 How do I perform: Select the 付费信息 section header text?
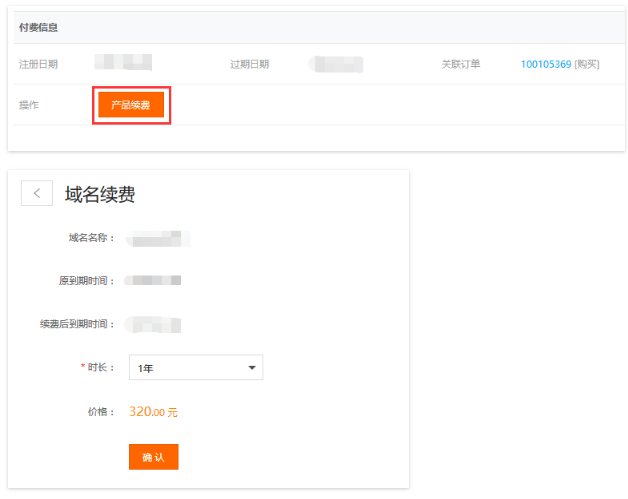(38, 27)
